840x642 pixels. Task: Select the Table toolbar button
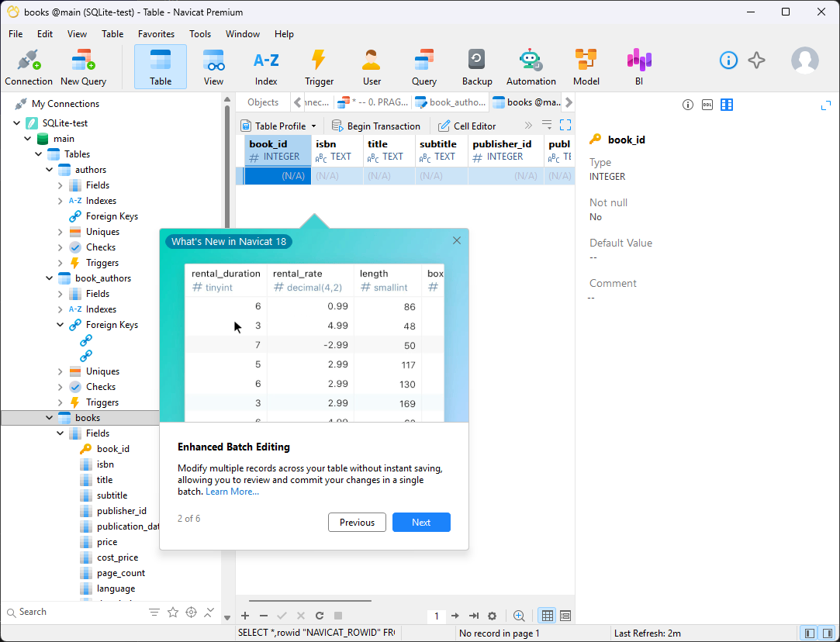[x=161, y=67]
